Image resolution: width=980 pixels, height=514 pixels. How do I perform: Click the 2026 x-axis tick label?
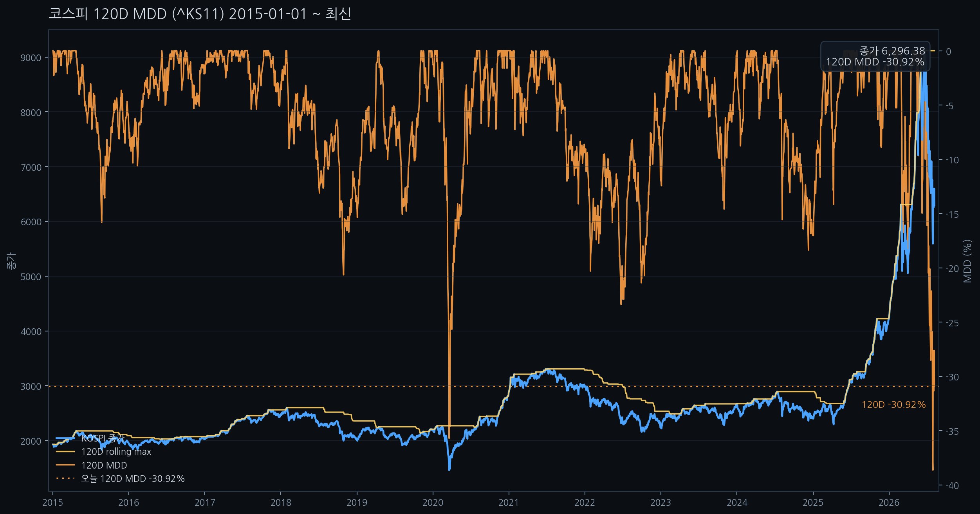889,503
